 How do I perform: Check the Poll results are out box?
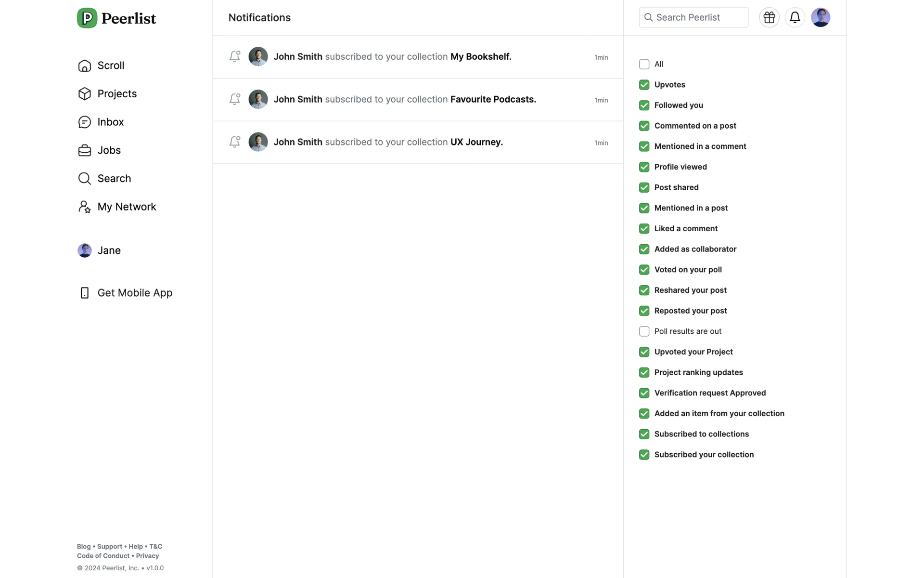tap(644, 331)
